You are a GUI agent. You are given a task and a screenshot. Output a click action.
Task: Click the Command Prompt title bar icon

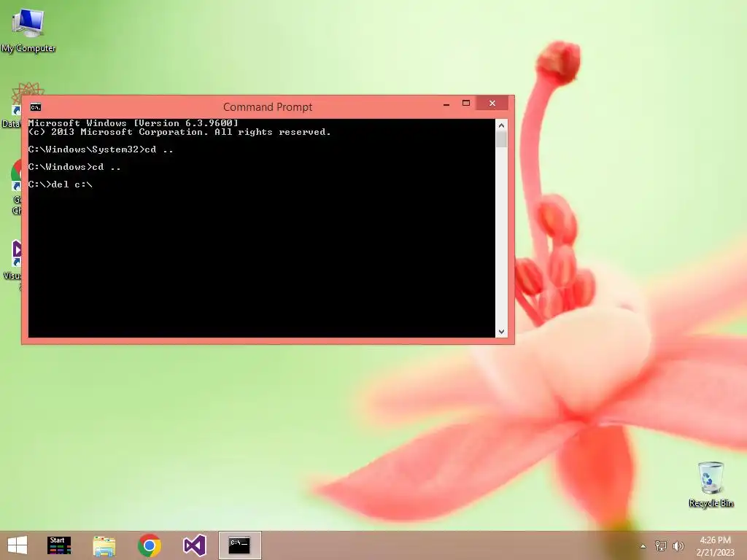pos(36,107)
